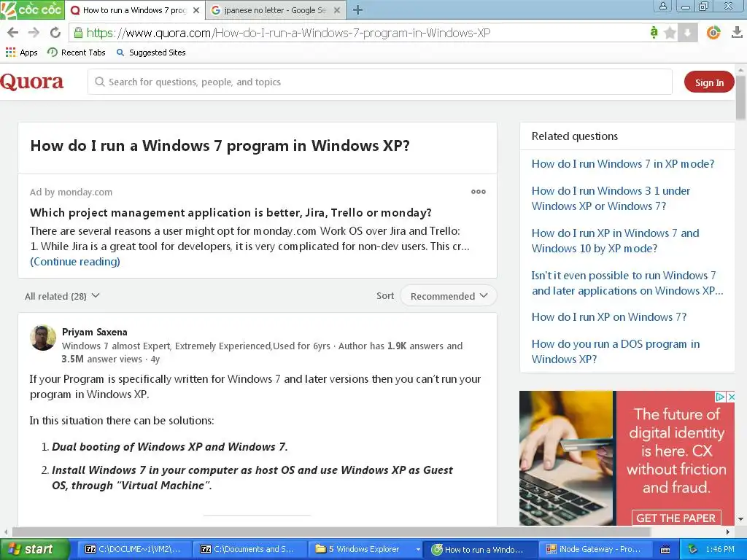This screenshot has height=560, width=747.
Task: Open the user profile icon in title bar
Action: pyautogui.click(x=662, y=6)
